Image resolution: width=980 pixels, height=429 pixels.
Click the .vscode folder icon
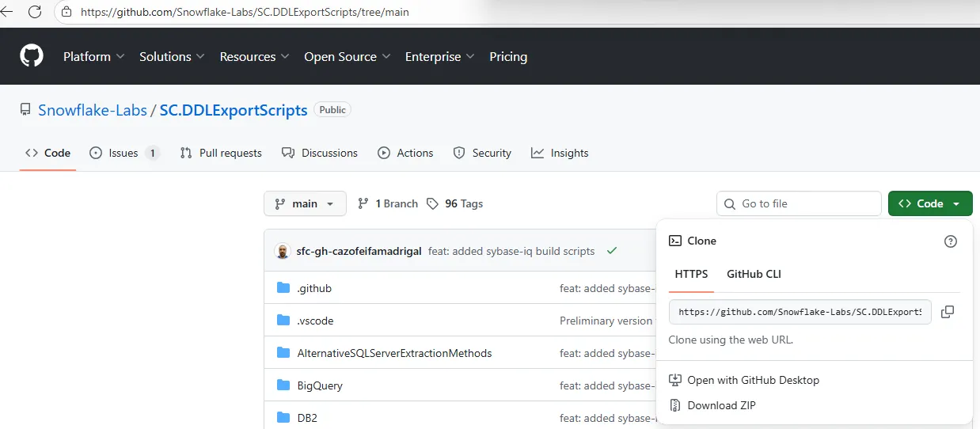click(283, 321)
